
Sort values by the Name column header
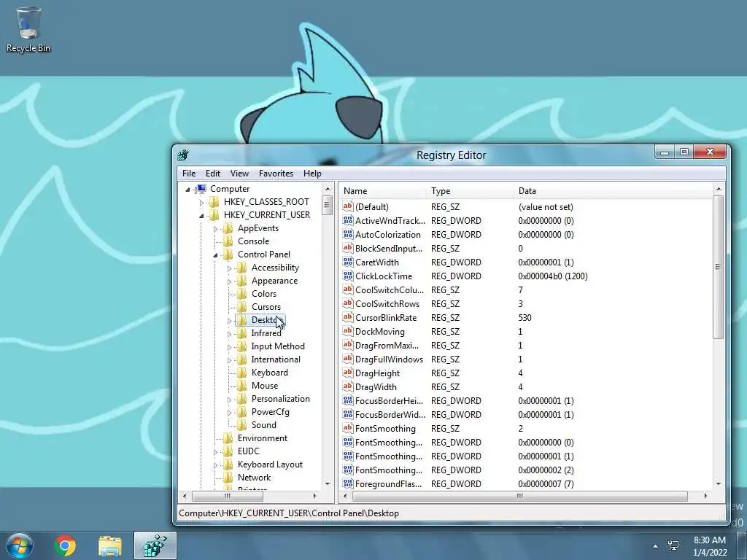tap(384, 191)
